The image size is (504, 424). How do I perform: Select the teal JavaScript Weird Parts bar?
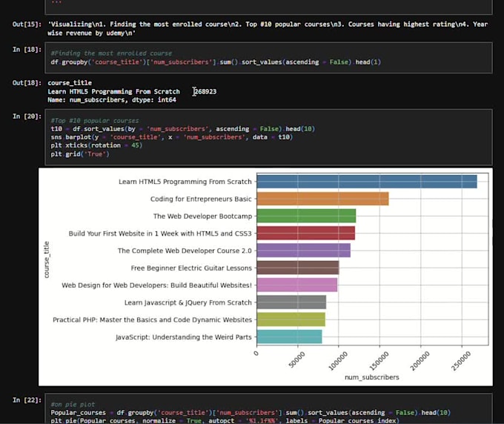coord(288,337)
